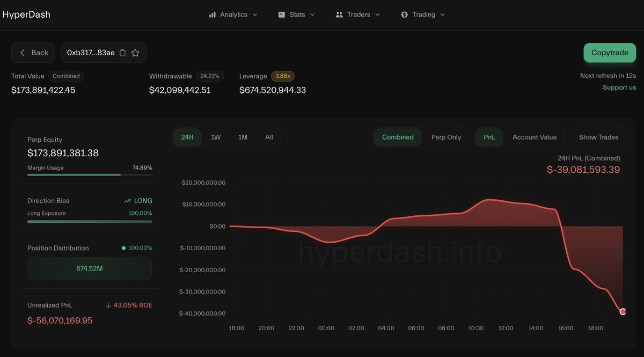The width and height of the screenshot is (644, 357).
Task: Click the Copytrade button
Action: 610,53
